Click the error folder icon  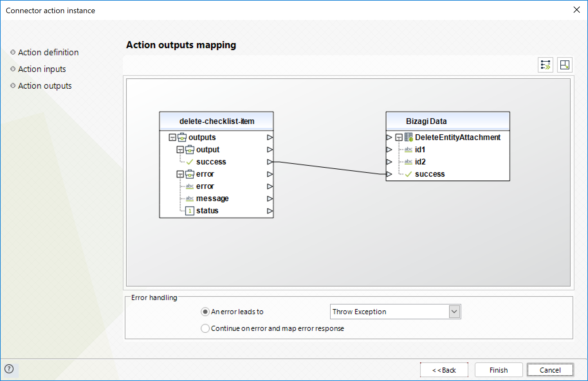click(x=190, y=174)
